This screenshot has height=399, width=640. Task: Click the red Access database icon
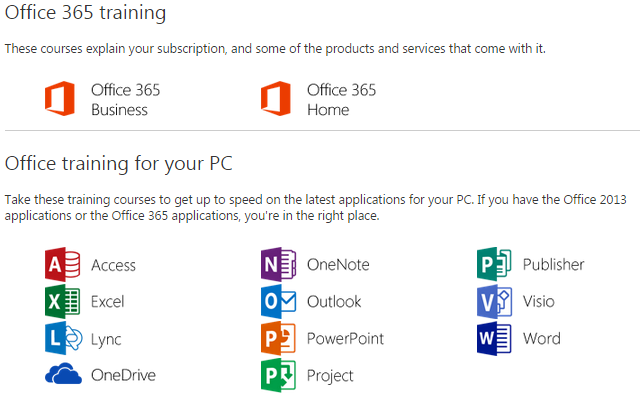(x=62, y=264)
